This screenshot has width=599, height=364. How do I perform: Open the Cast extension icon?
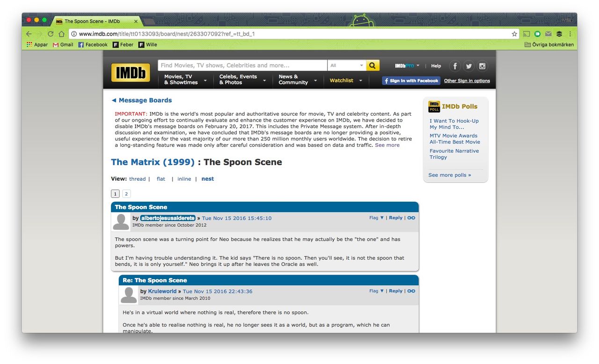(526, 34)
